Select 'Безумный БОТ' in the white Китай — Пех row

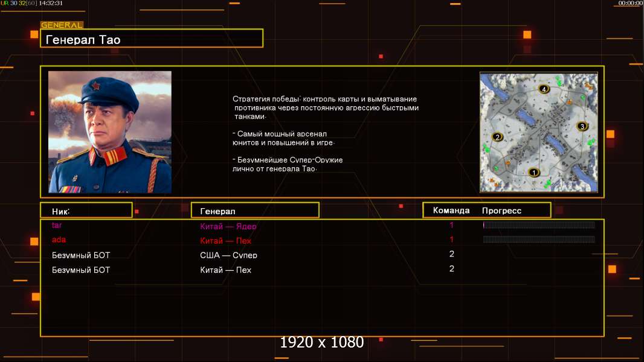tap(81, 270)
